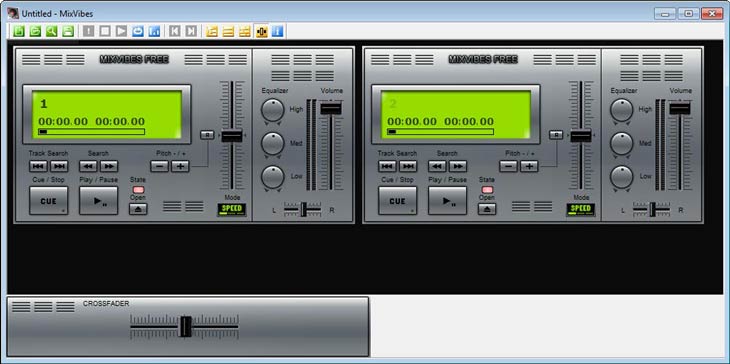Click deck 1 Track Search previous button
Viewport: 730px width, 364px height.
(38, 166)
